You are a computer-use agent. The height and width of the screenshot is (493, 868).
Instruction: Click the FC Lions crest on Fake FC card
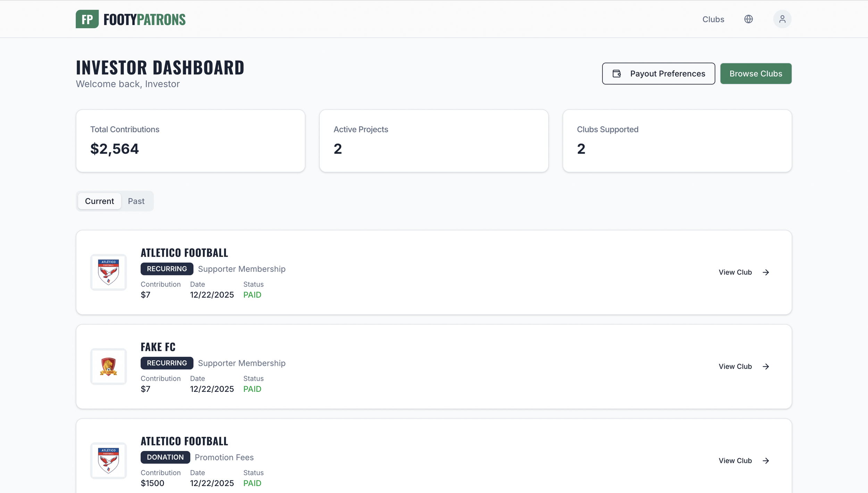tap(108, 367)
